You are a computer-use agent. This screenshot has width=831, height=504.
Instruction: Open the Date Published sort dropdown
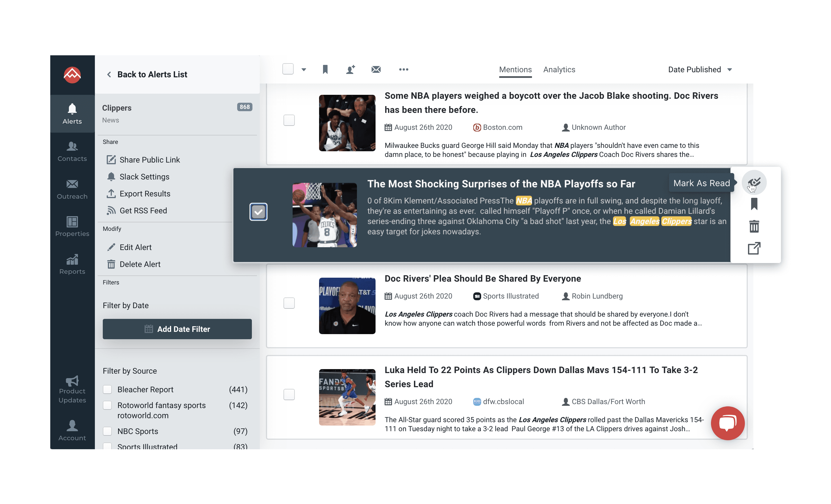(700, 69)
